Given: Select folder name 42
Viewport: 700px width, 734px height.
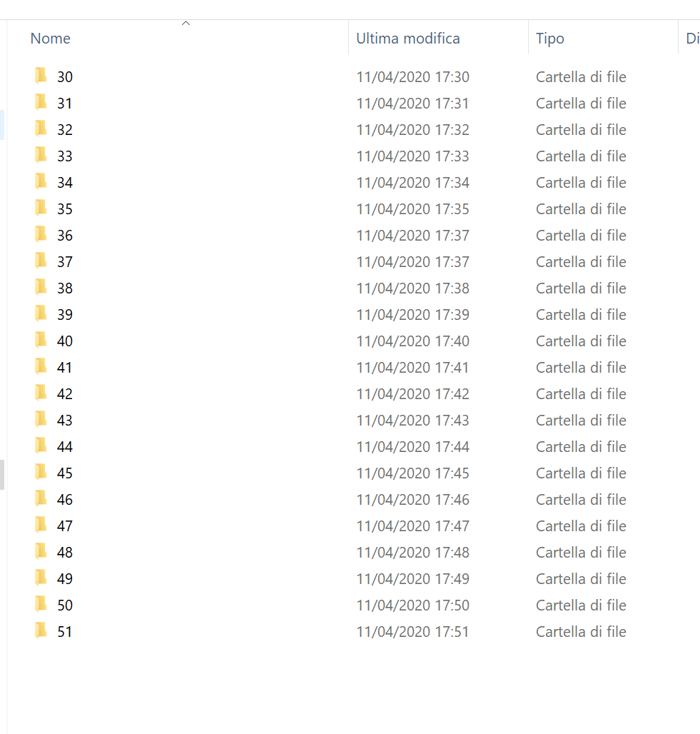Looking at the screenshot, I should point(64,393).
